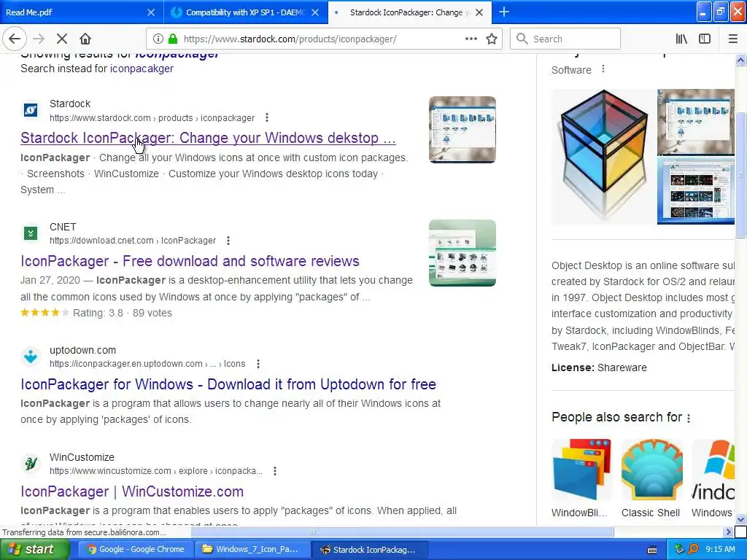The image size is (747, 560).
Task: Click the CNET site favicon
Action: [x=31, y=233]
